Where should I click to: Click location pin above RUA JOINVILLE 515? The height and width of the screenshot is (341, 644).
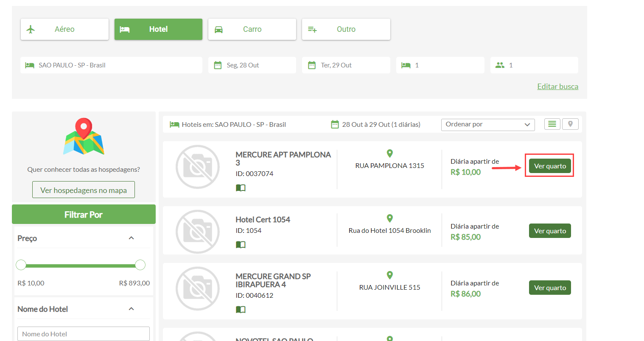click(390, 275)
